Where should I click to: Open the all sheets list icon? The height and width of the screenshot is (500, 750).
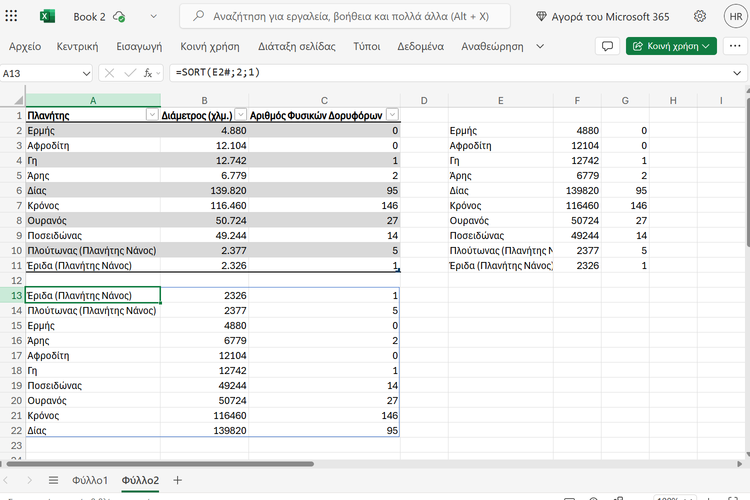click(x=54, y=481)
